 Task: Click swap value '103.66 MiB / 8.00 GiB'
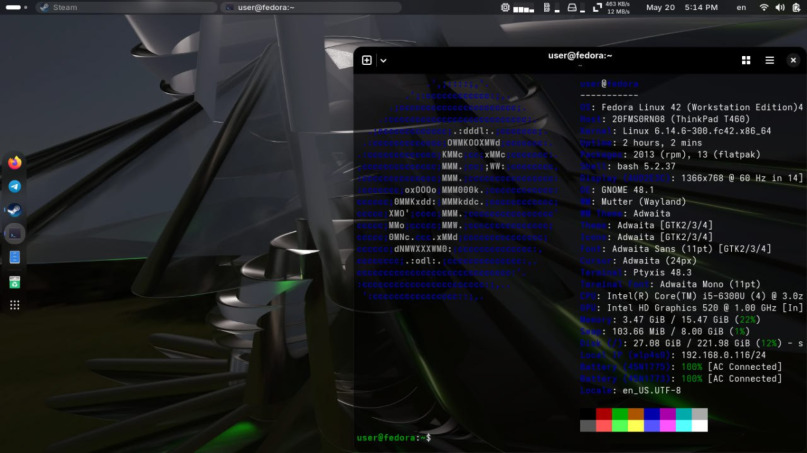pos(670,332)
